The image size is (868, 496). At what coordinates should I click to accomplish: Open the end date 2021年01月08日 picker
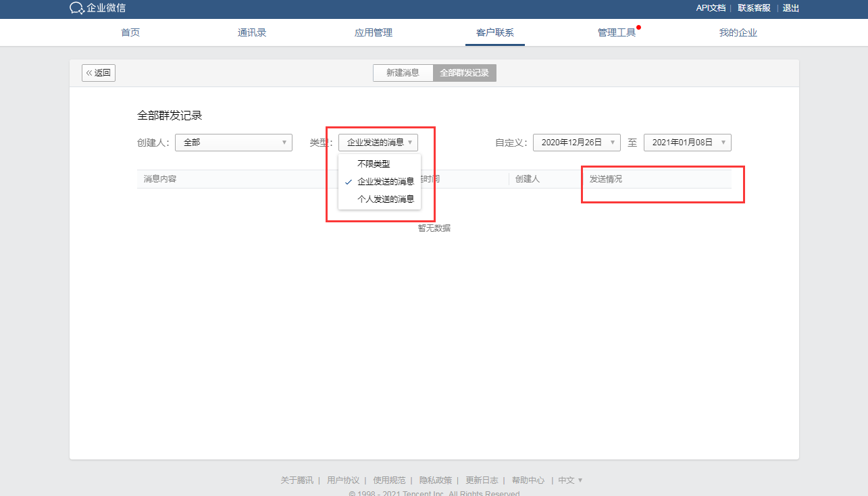pos(688,143)
